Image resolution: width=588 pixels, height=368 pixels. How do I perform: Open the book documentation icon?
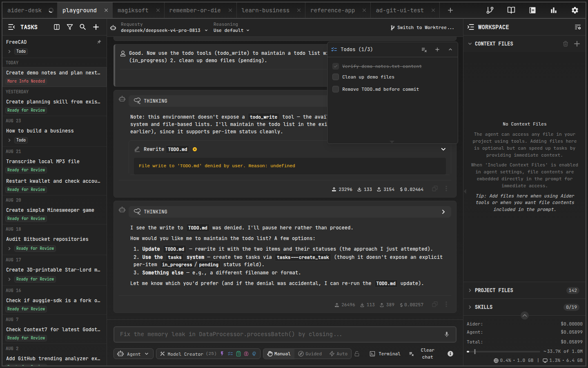[x=511, y=10]
